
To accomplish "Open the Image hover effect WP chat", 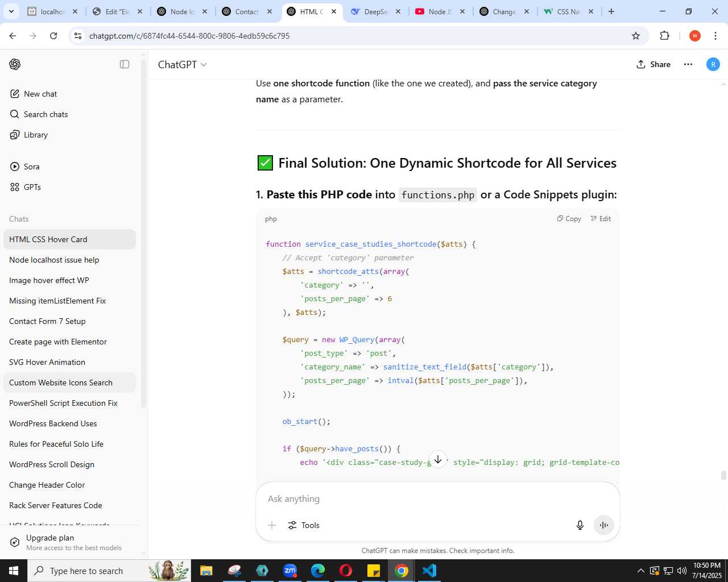I will (69, 280).
